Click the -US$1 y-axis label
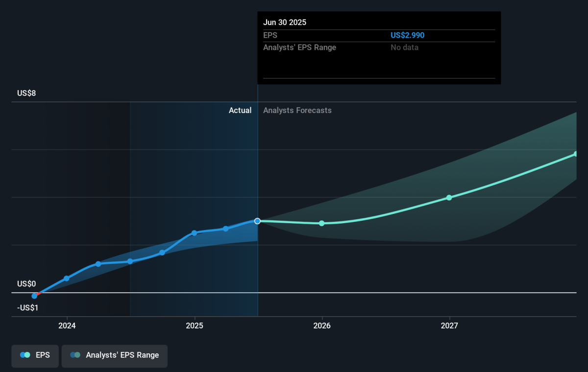Screen dimensions: 588x372 tap(28, 308)
